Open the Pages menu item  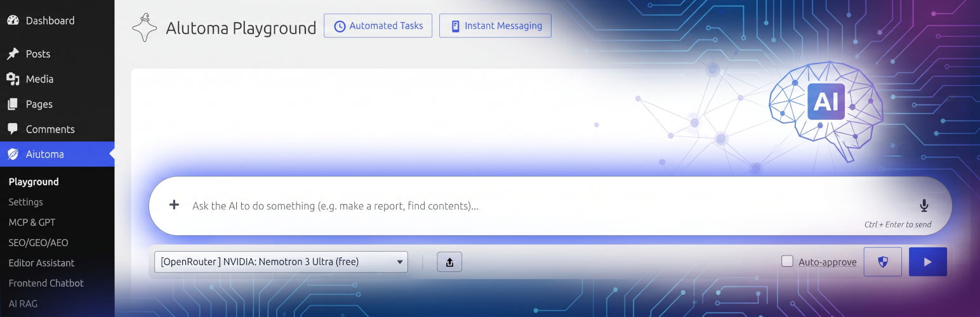click(57, 104)
